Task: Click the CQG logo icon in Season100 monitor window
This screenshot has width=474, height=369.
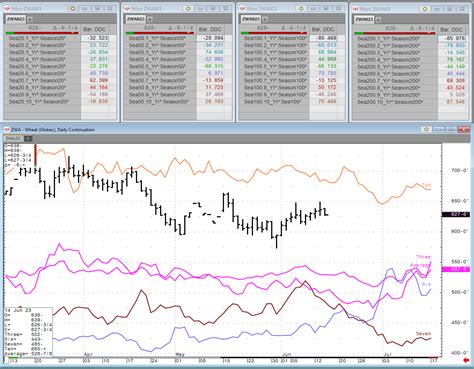Action: point(243,9)
